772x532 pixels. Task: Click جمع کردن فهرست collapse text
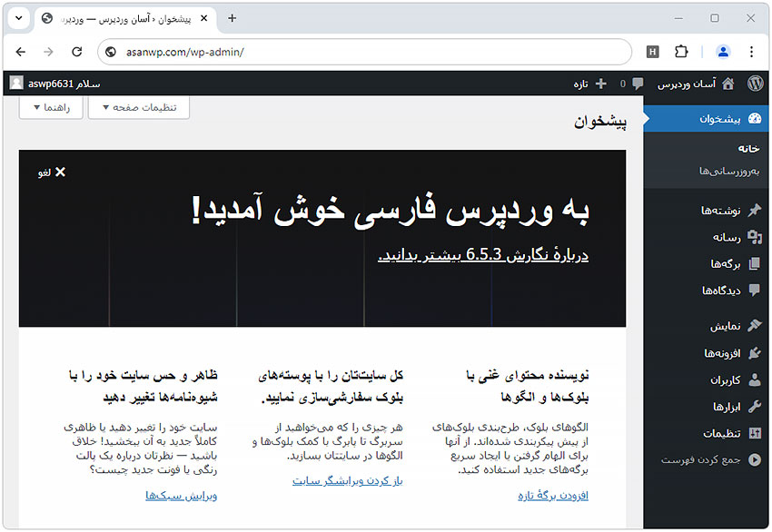[x=700, y=459]
